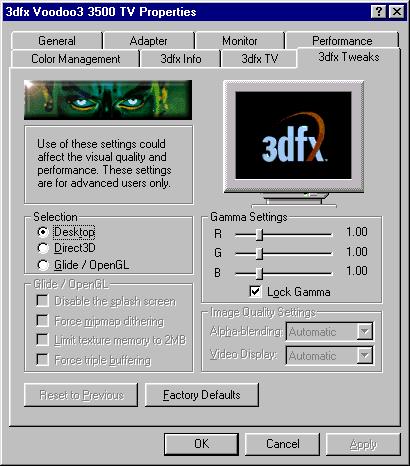Click the 3dfx monitor preview image
410x466 pixels.
tap(293, 143)
